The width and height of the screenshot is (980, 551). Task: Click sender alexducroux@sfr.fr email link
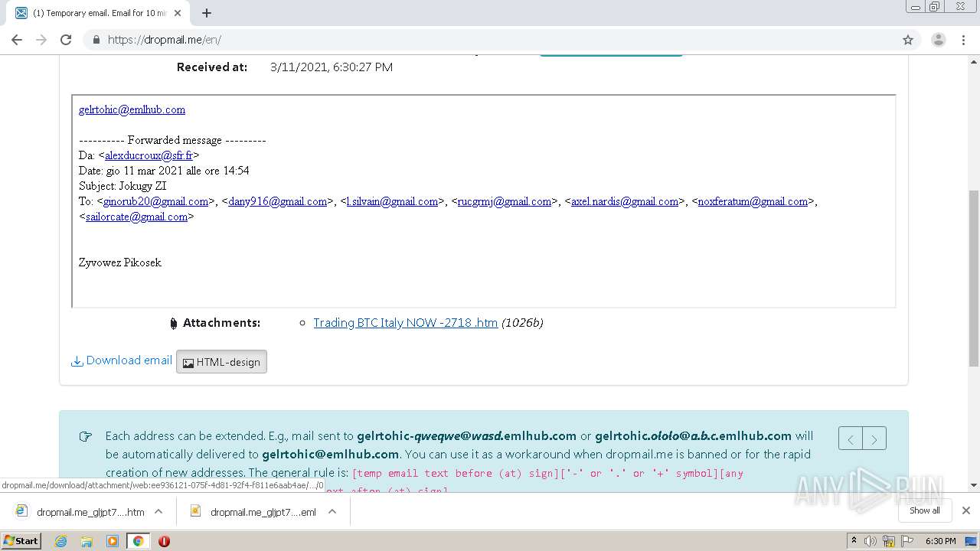(x=149, y=155)
